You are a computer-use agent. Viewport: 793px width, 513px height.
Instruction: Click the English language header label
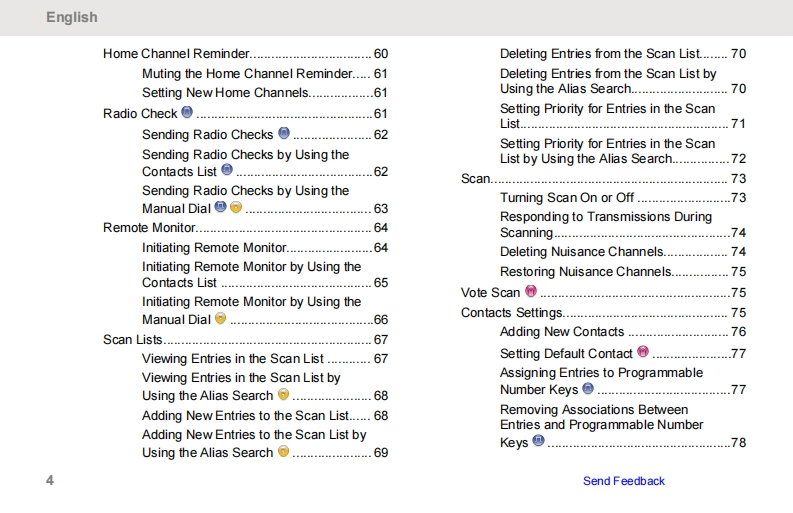(72, 17)
